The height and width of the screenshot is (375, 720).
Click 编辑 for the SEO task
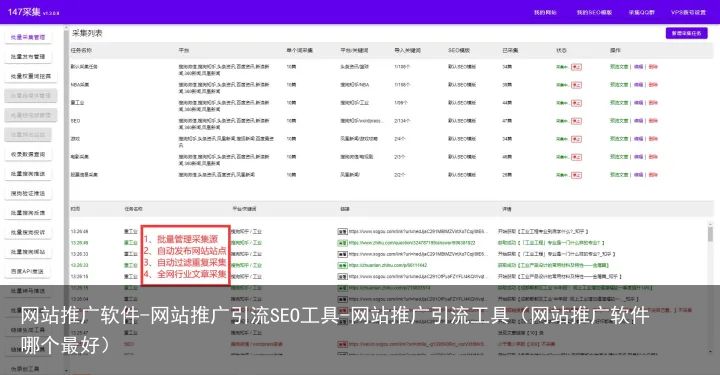pyautogui.click(x=638, y=121)
